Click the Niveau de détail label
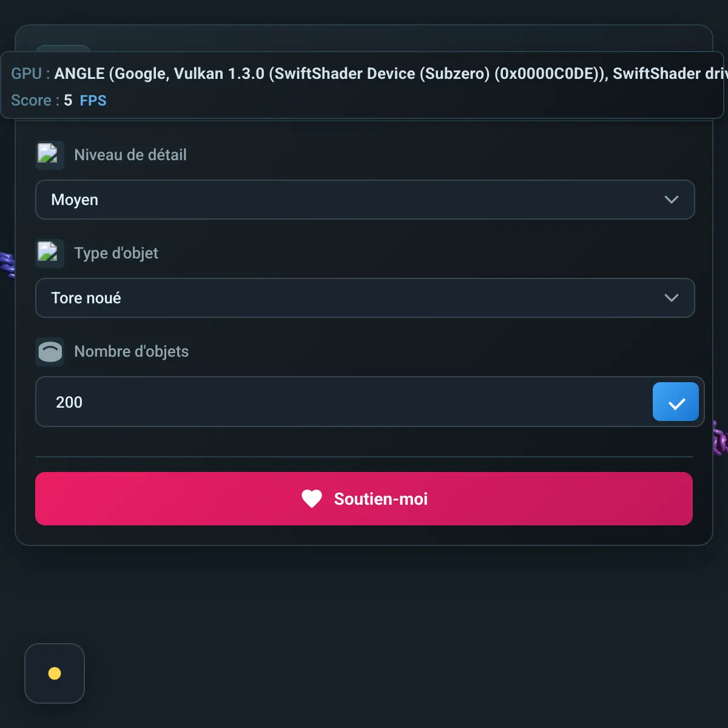 point(130,155)
